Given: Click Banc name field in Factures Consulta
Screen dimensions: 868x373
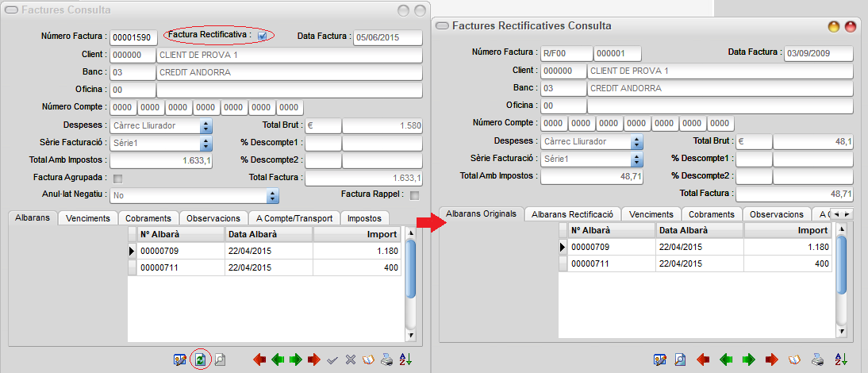Looking at the screenshot, I should [x=290, y=72].
